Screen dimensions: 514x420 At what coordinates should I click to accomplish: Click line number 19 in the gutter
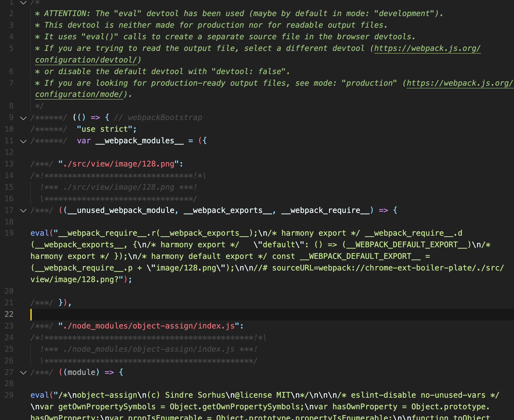(9, 233)
